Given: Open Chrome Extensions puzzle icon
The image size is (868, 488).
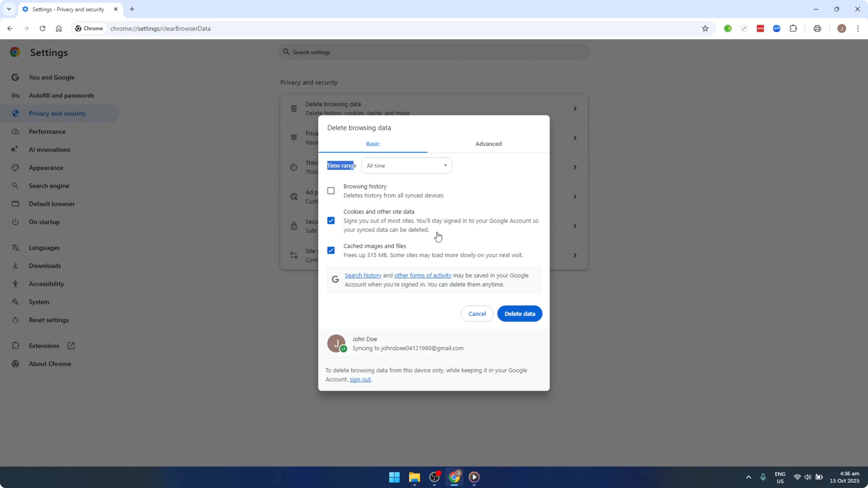Looking at the screenshot, I should tap(793, 29).
